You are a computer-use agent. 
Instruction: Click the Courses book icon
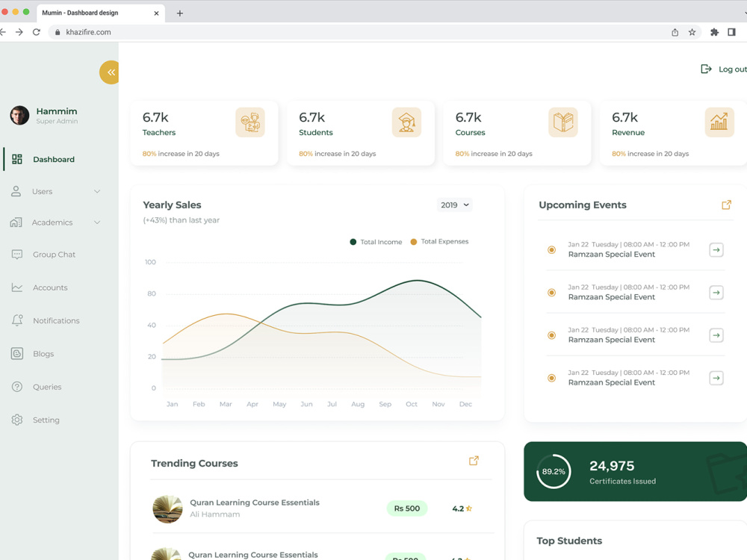tap(563, 122)
